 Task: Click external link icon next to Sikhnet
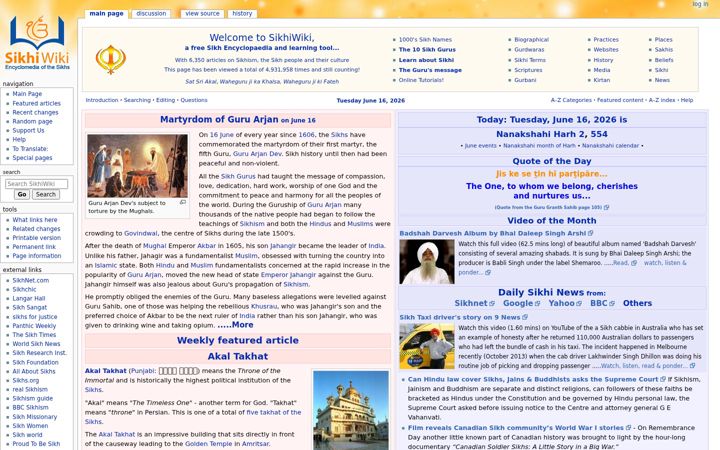[x=492, y=304]
